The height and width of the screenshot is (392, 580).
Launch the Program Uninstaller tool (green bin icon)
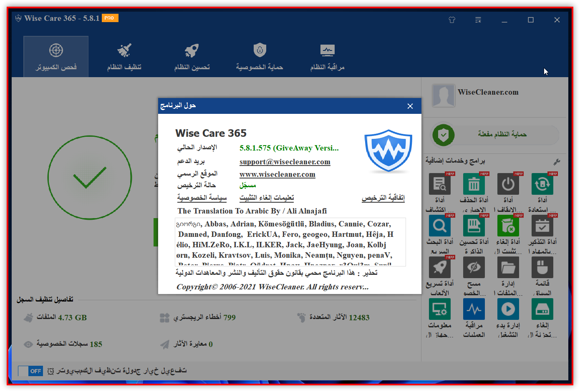pos(508,226)
